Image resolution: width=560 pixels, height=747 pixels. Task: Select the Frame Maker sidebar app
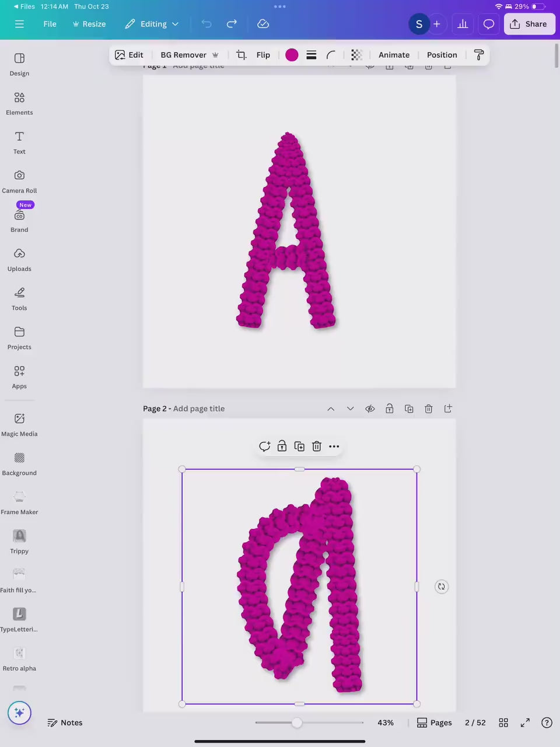click(x=19, y=501)
